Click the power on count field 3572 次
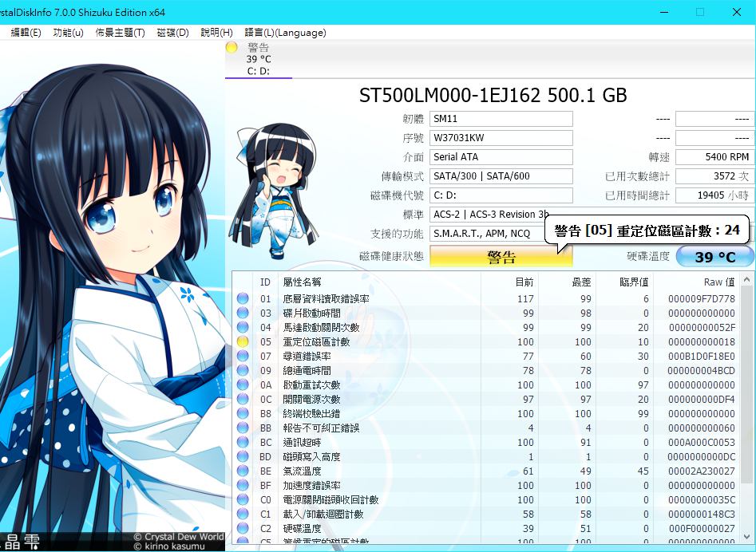Viewport: 756px width, 552px height. [714, 176]
